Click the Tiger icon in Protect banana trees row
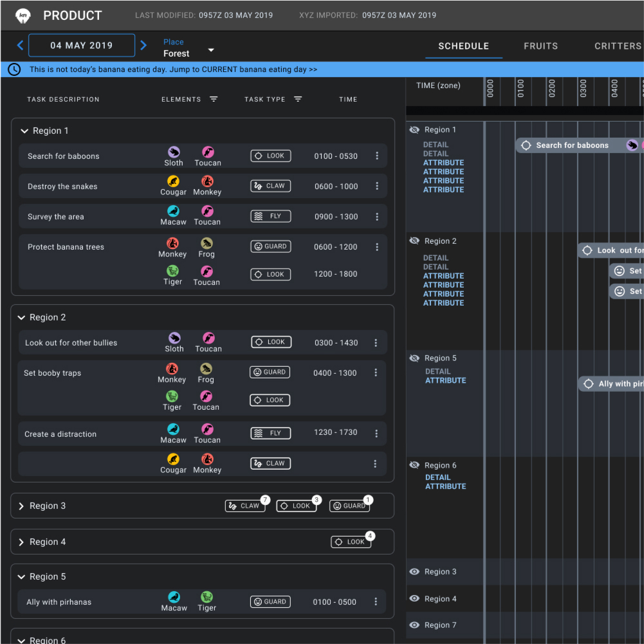This screenshot has width=644, height=644. coord(172,271)
